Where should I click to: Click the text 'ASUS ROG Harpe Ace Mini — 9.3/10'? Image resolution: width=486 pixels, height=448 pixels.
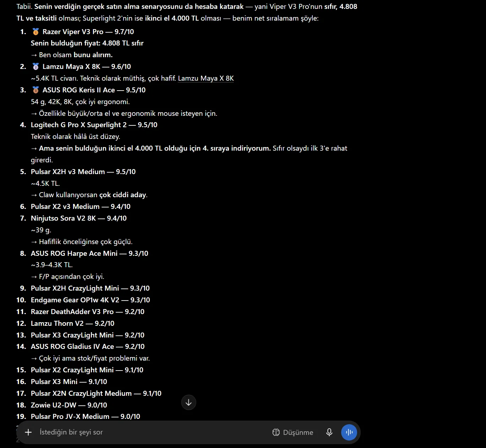click(89, 253)
